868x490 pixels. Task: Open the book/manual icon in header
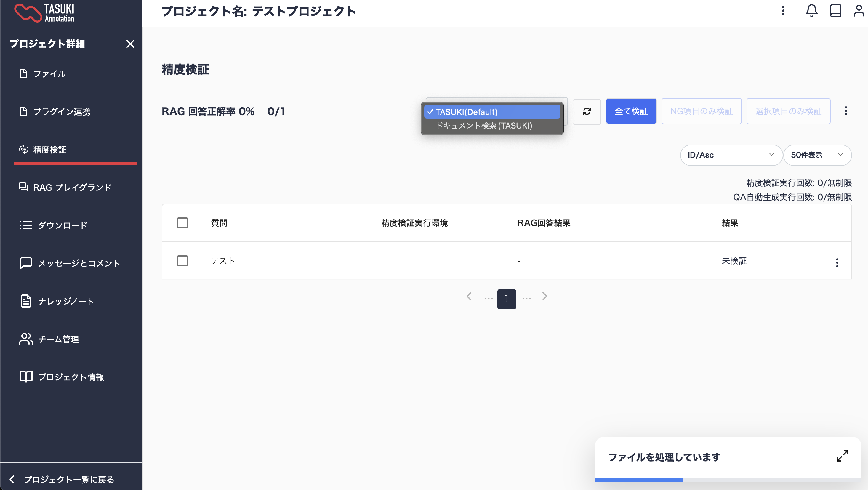pyautogui.click(x=835, y=11)
